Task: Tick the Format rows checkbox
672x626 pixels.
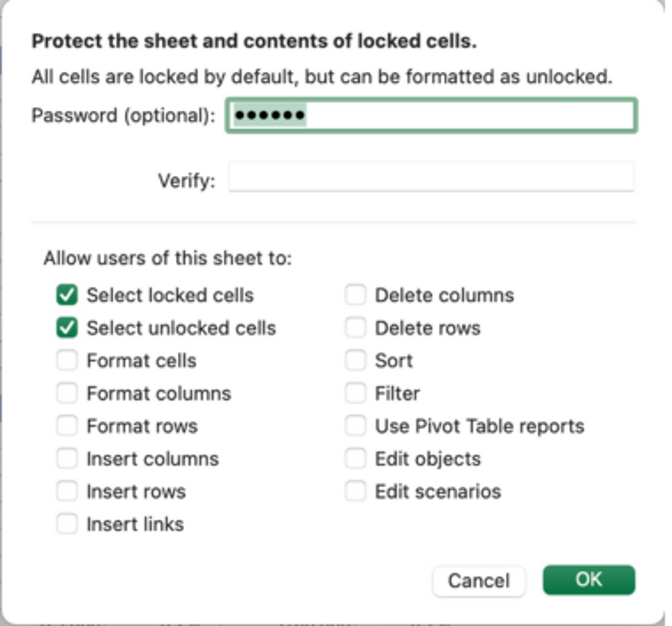Action: (x=67, y=426)
